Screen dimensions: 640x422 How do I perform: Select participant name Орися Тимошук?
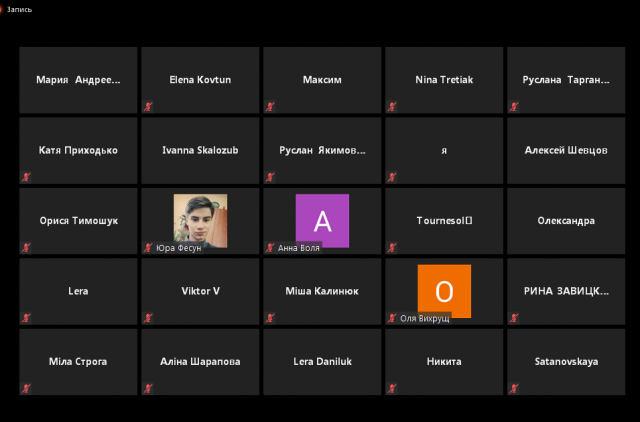[78, 221]
